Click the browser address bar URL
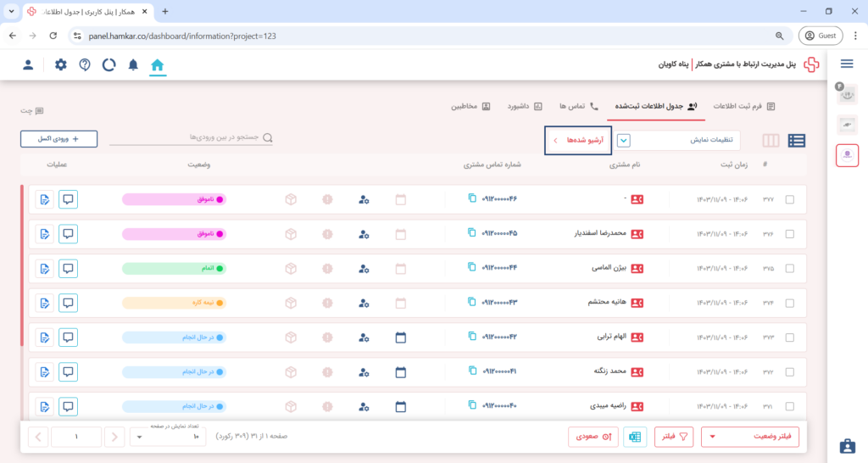 click(x=182, y=36)
